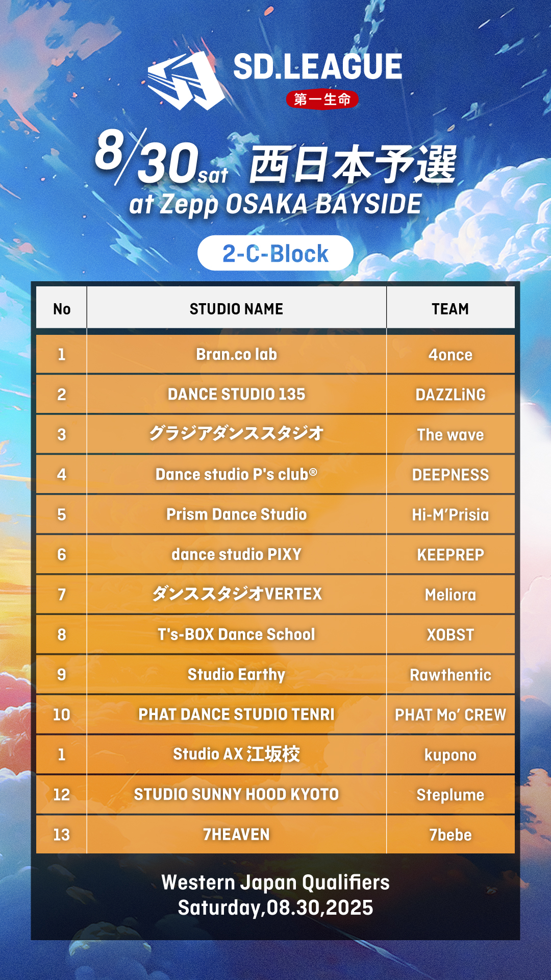The width and height of the screenshot is (551, 980).
Task: Click the TEAM column header
Action: pyautogui.click(x=450, y=309)
